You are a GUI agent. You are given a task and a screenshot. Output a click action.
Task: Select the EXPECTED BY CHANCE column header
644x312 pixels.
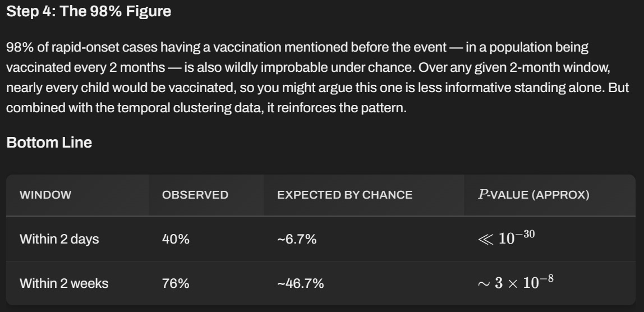345,195
